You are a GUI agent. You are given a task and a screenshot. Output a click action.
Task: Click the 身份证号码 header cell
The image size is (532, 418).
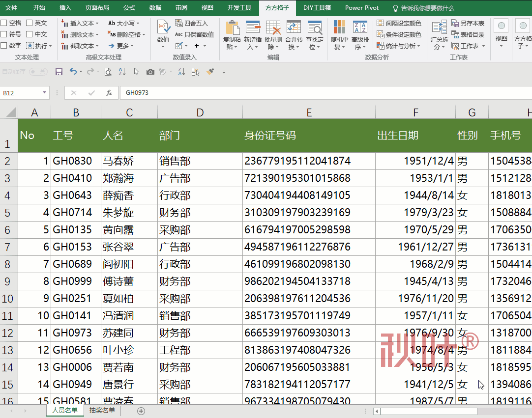309,135
